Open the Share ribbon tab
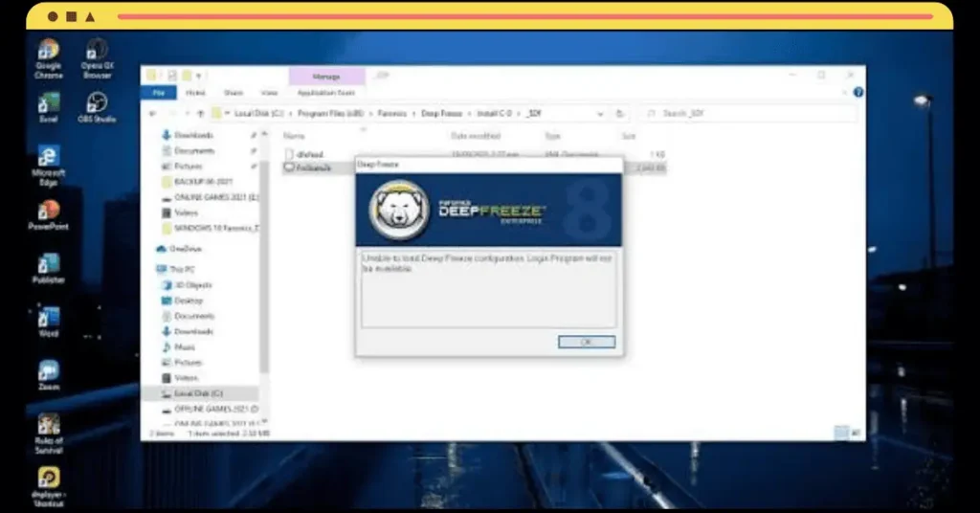 click(x=234, y=93)
